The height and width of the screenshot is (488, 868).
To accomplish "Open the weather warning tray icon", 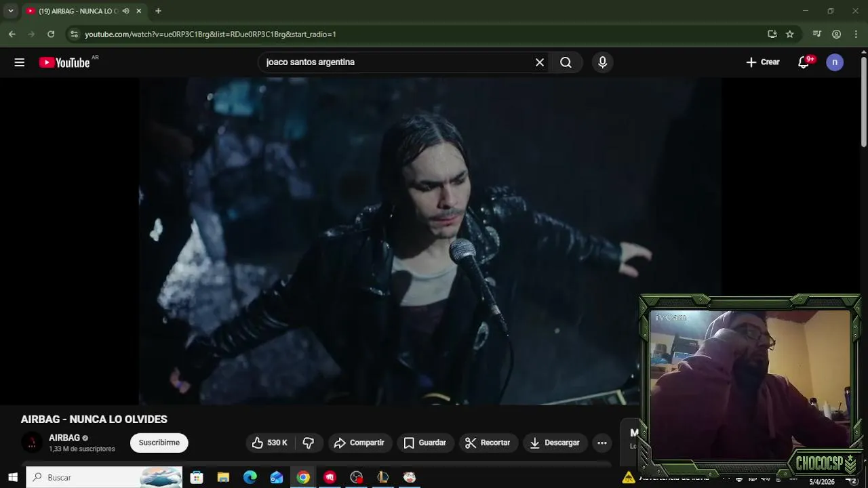I will 629,477.
